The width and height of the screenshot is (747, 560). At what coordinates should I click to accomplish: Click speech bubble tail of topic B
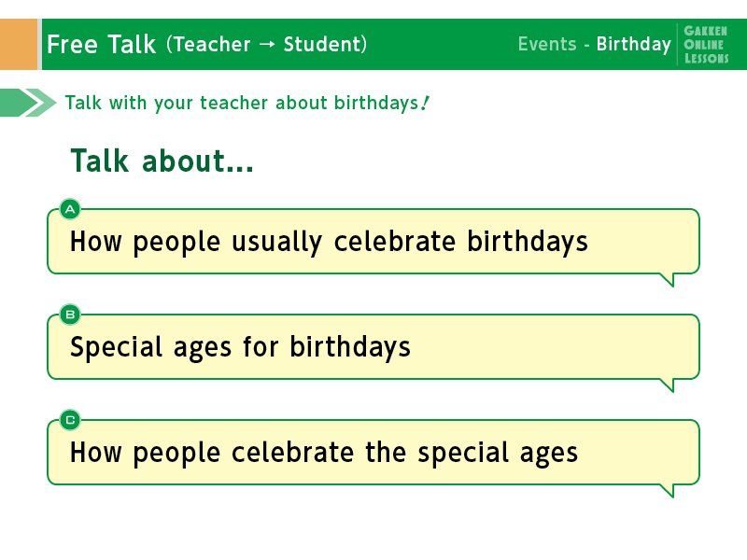(667, 385)
